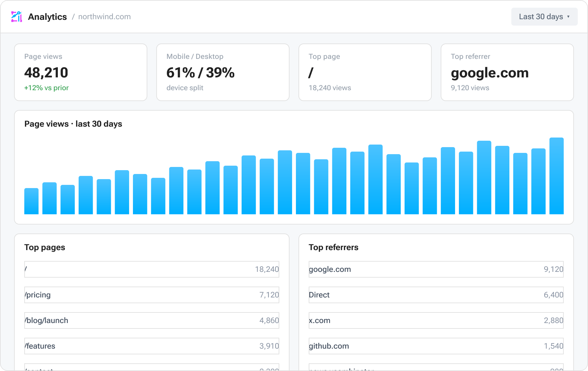588x371 pixels.
Task: Select the /blog/launch row
Action: coord(152,320)
